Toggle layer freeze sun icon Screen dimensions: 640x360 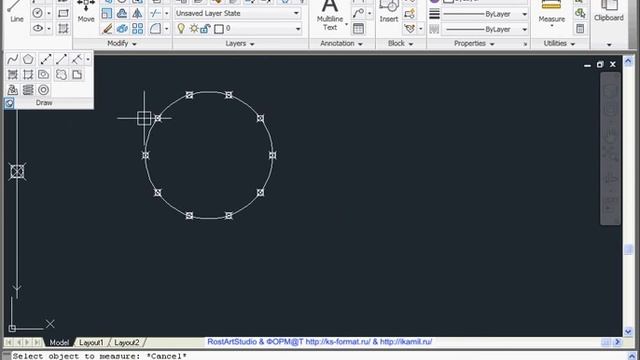coord(194,29)
